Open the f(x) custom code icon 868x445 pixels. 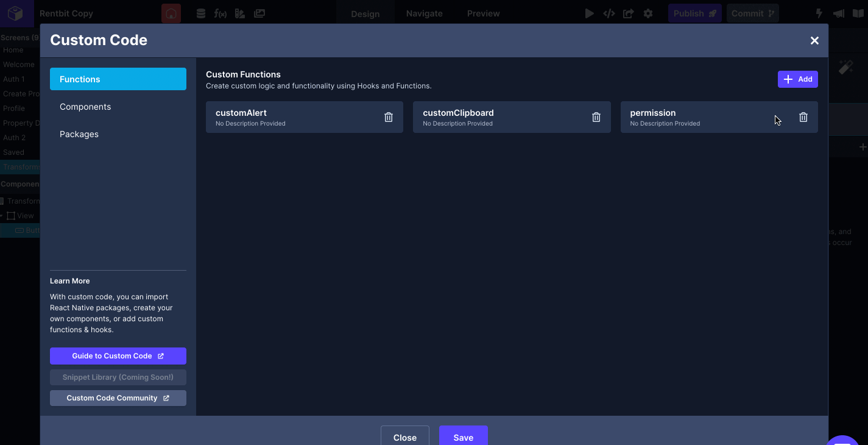(221, 13)
